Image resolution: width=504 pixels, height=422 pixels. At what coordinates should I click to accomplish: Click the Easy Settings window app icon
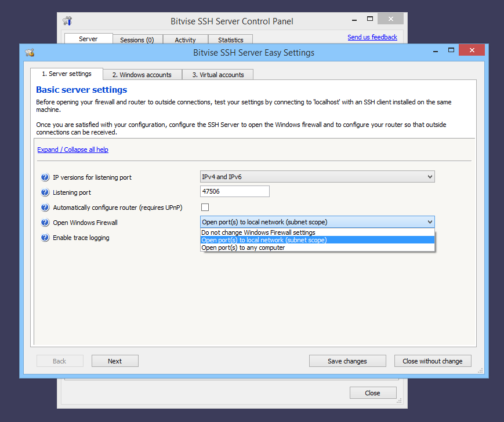point(30,53)
